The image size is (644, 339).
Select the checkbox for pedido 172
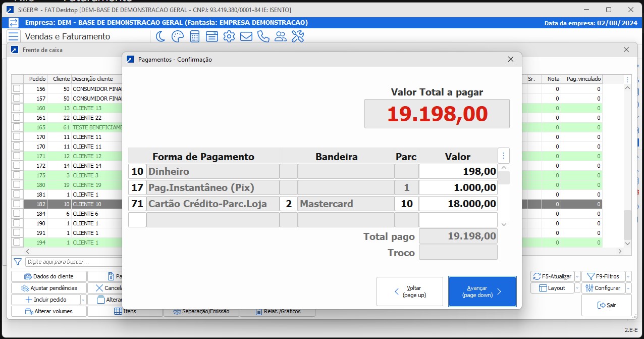17,166
